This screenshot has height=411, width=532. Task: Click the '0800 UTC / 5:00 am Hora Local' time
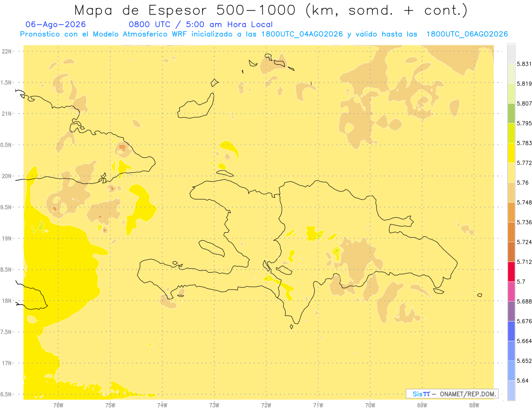200,25
